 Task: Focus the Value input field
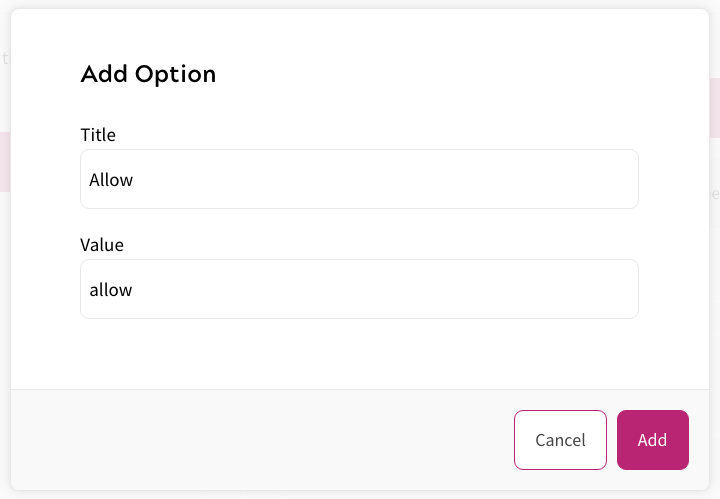(x=359, y=290)
